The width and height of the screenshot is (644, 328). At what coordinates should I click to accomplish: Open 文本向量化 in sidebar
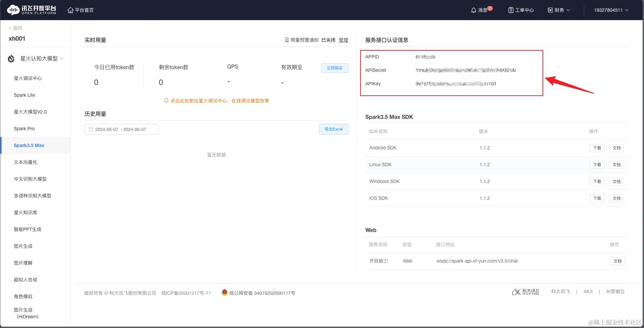click(x=26, y=162)
